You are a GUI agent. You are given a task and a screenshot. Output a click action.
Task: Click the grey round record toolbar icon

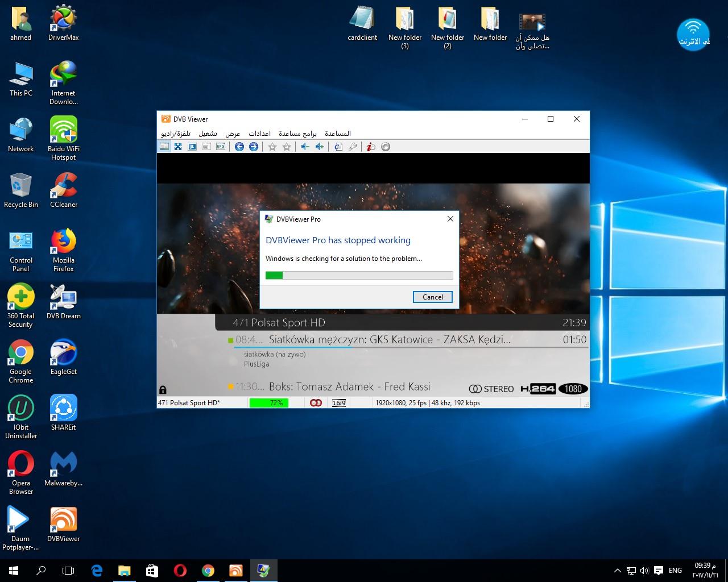coord(386,147)
